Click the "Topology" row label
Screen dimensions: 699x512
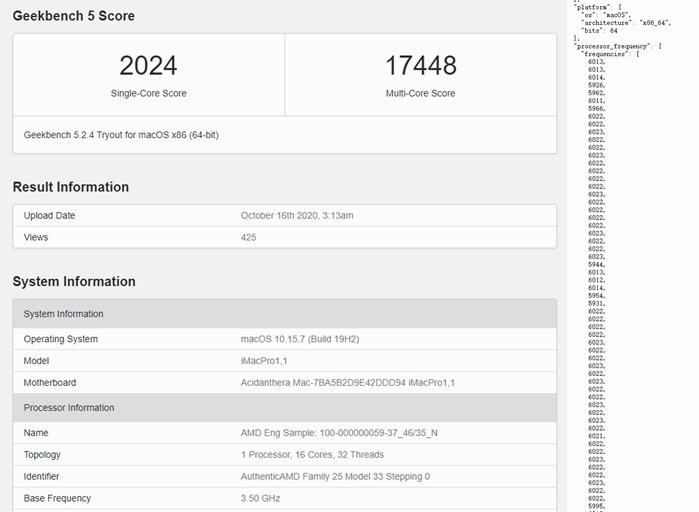(x=42, y=455)
